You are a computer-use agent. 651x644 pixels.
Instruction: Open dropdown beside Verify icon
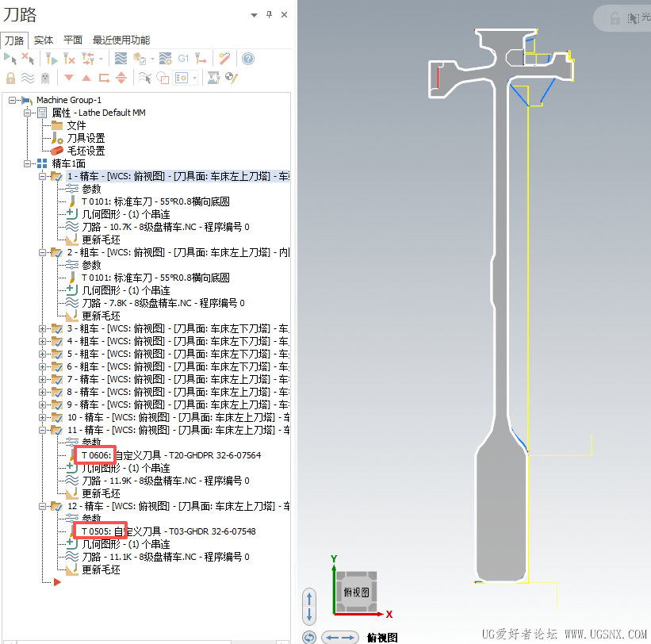pos(152,59)
